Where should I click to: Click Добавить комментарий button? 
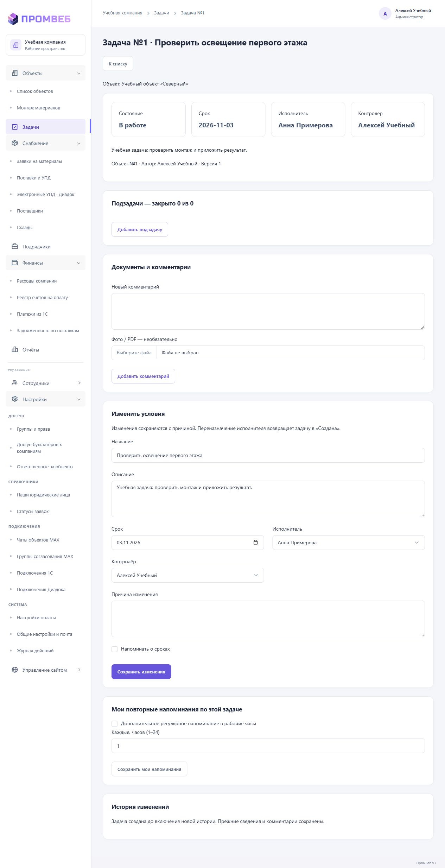(143, 376)
